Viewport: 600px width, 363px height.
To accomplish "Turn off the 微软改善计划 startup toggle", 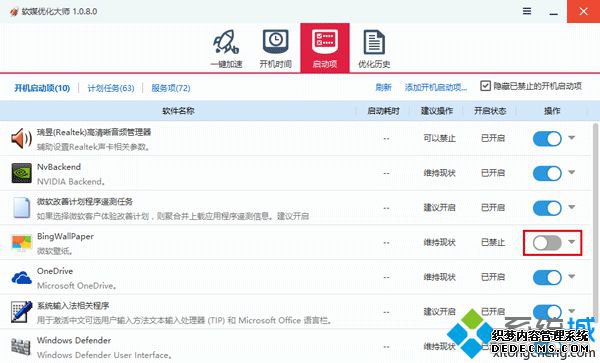I will (x=547, y=208).
